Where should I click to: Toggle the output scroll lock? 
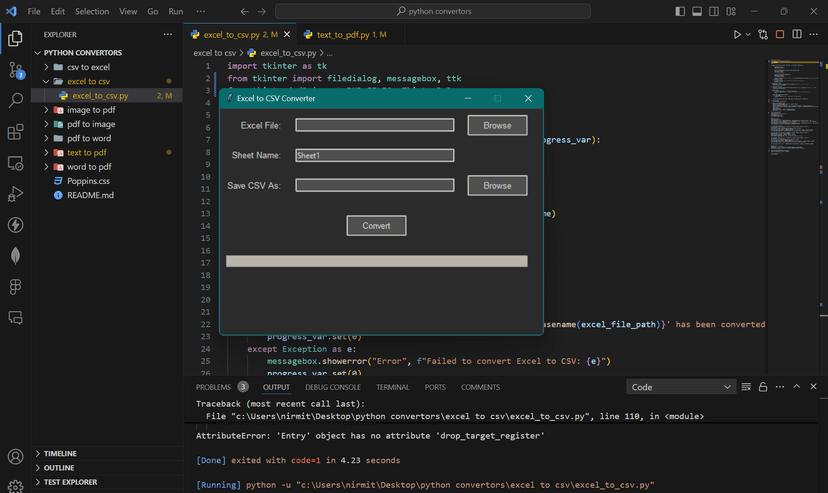pos(762,387)
